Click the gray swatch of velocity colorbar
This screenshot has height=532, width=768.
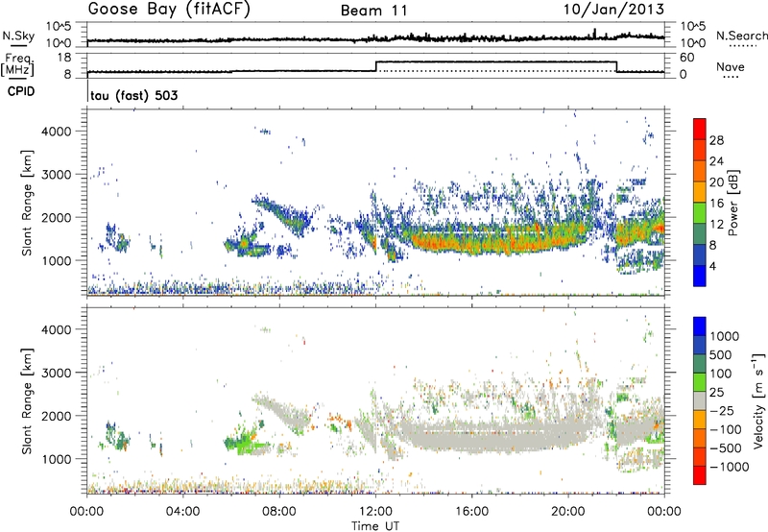pos(700,400)
